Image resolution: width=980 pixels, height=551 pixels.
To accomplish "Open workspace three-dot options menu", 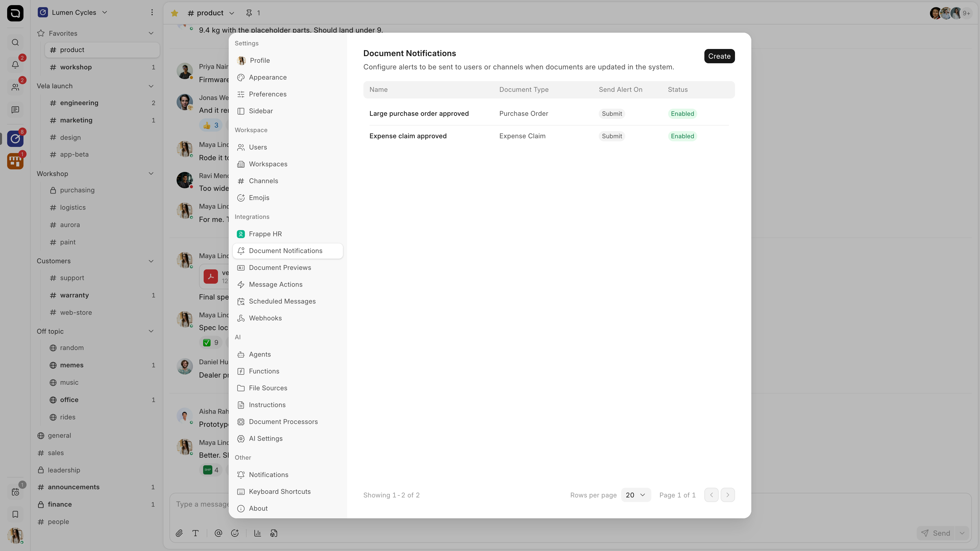I will [x=152, y=12].
